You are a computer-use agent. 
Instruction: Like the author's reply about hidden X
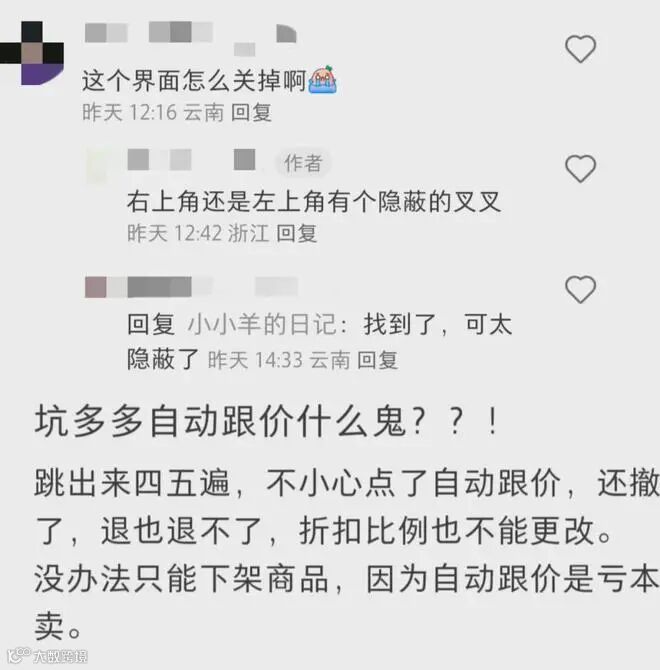(580, 168)
